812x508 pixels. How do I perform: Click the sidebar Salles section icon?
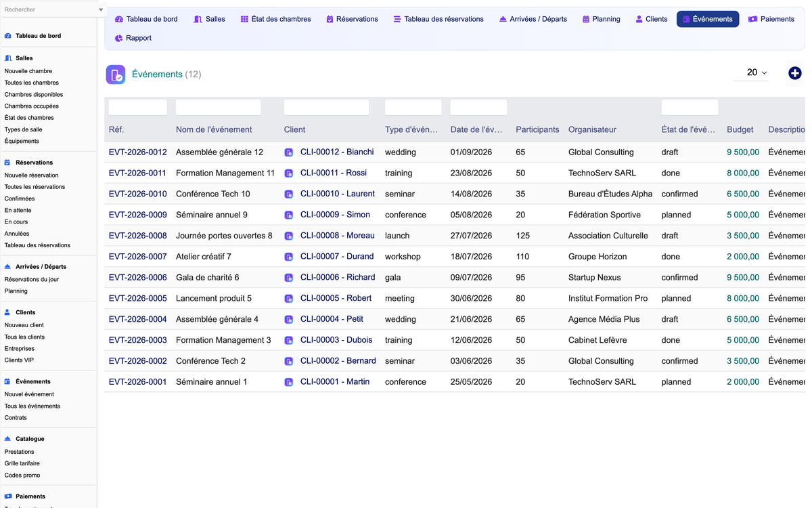click(8, 58)
